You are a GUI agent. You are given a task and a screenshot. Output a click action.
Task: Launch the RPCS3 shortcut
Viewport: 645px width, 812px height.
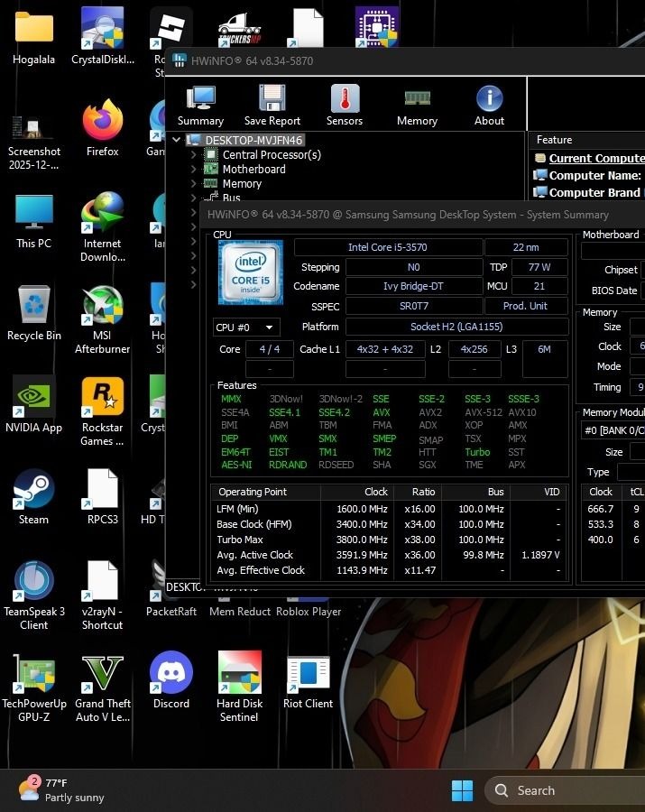tap(103, 496)
